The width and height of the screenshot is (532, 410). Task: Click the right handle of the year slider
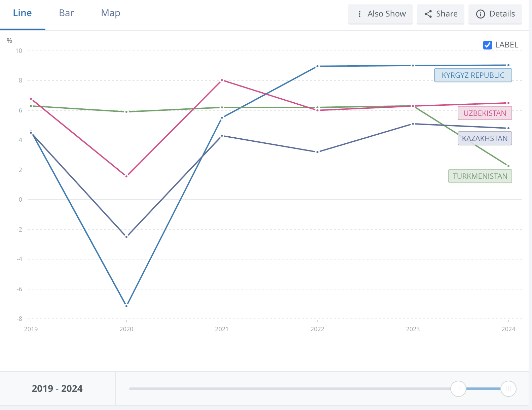point(508,388)
